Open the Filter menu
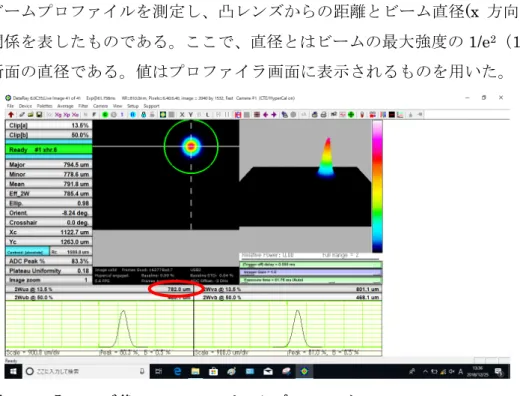 pos(83,106)
